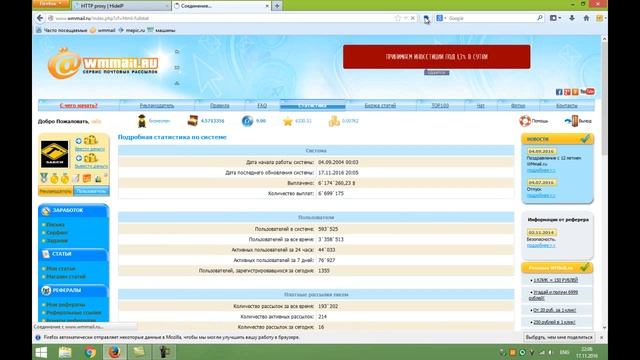Open the 'С чего начать?' nav link
The width and height of the screenshot is (640, 360).
click(x=78, y=105)
